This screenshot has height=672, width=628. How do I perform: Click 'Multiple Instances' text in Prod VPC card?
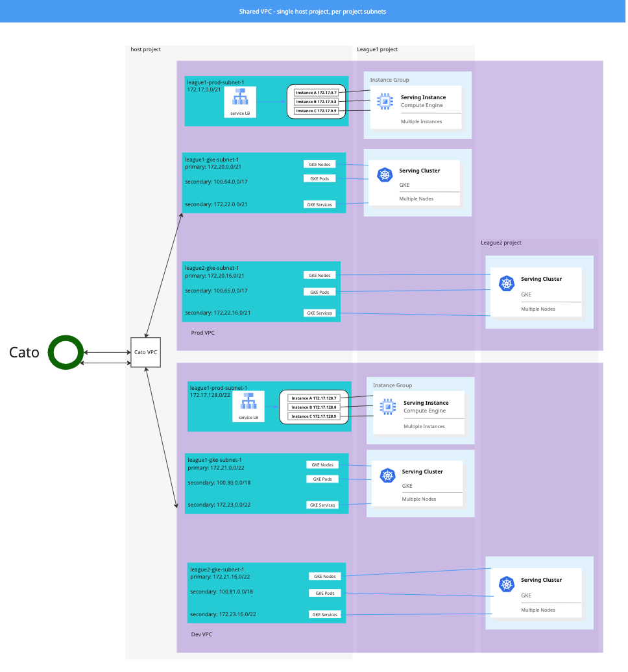(x=423, y=122)
